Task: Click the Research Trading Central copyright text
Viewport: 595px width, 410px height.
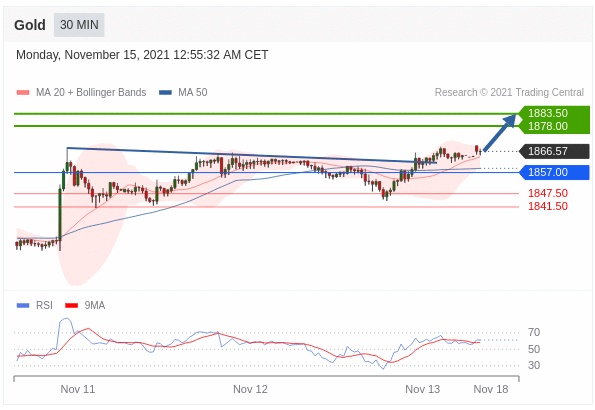Action: coord(509,92)
